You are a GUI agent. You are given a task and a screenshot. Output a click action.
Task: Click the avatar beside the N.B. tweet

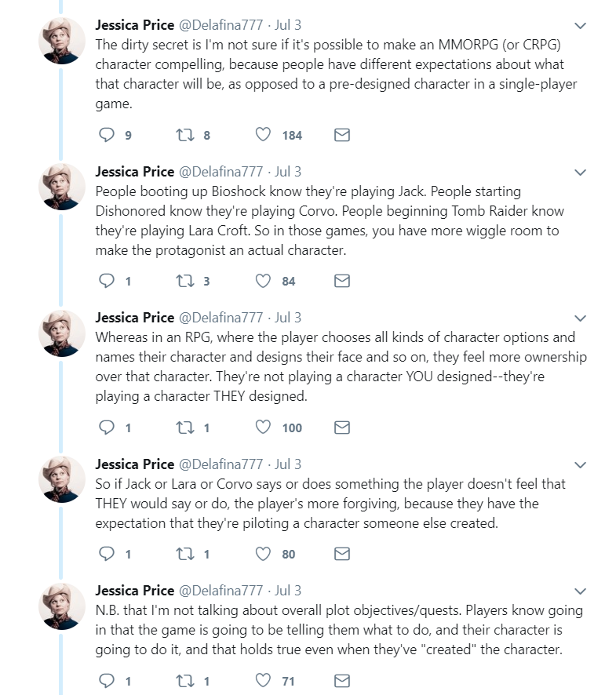pyautogui.click(x=62, y=606)
